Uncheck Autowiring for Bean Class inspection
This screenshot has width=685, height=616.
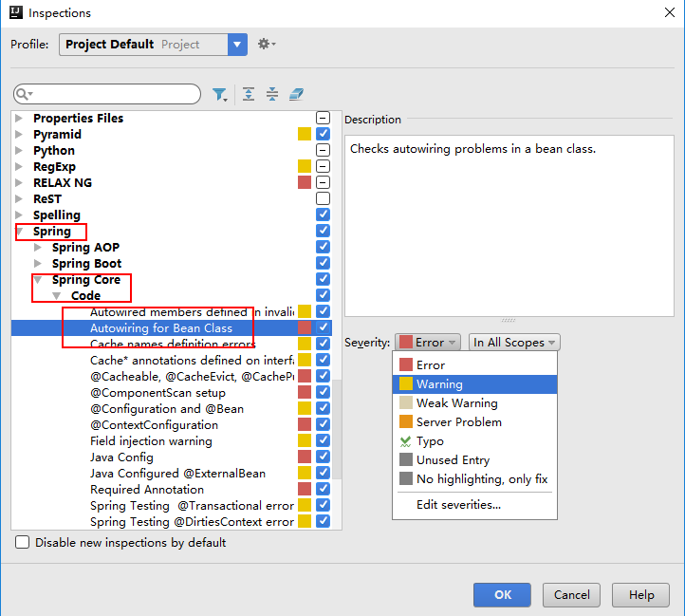[323, 327]
